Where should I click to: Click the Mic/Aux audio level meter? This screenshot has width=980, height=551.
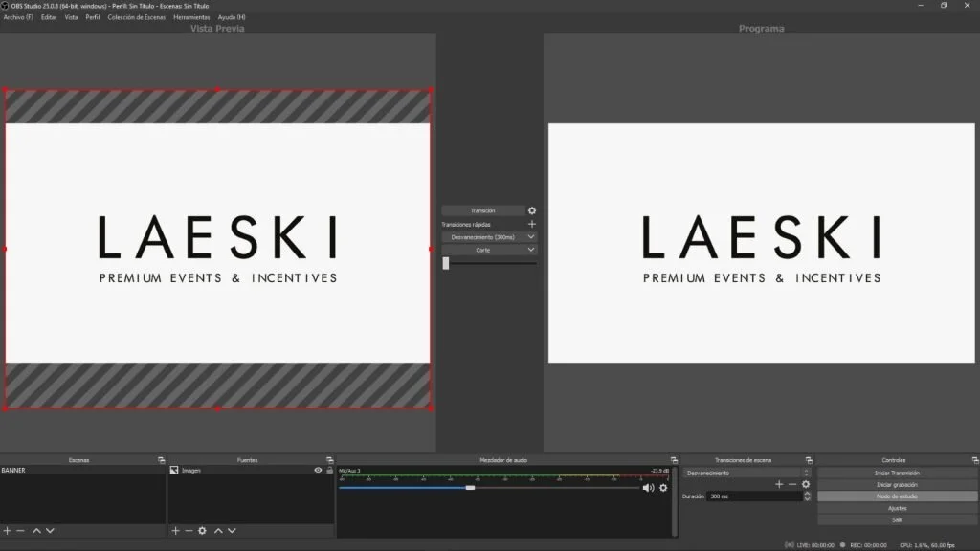pyautogui.click(x=503, y=478)
